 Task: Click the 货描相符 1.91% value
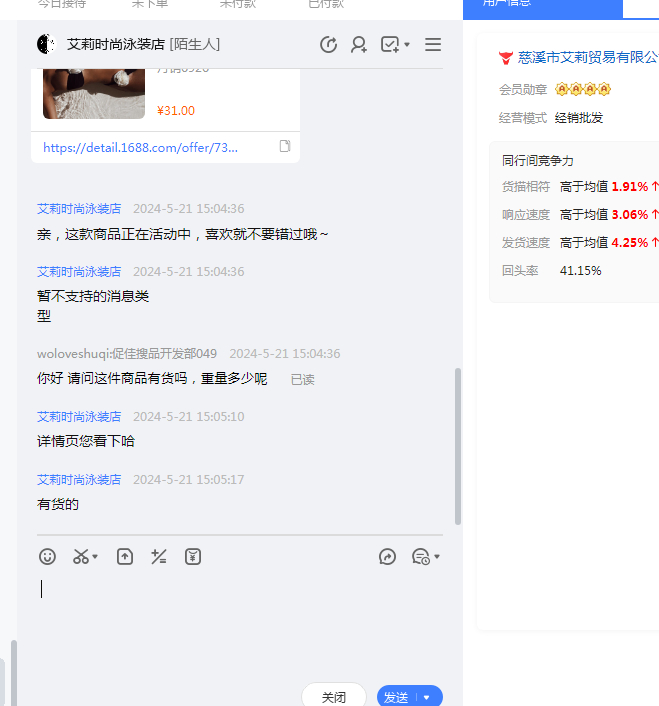tap(630, 187)
